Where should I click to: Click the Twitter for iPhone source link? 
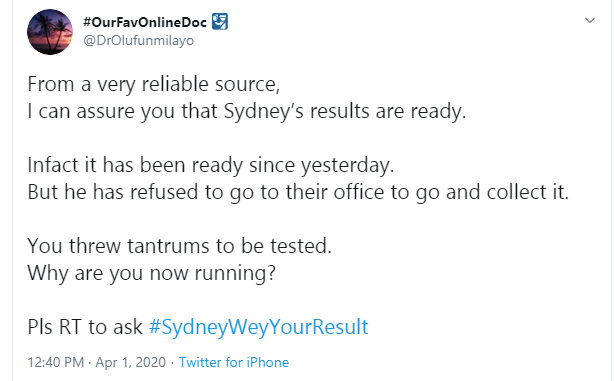234,362
